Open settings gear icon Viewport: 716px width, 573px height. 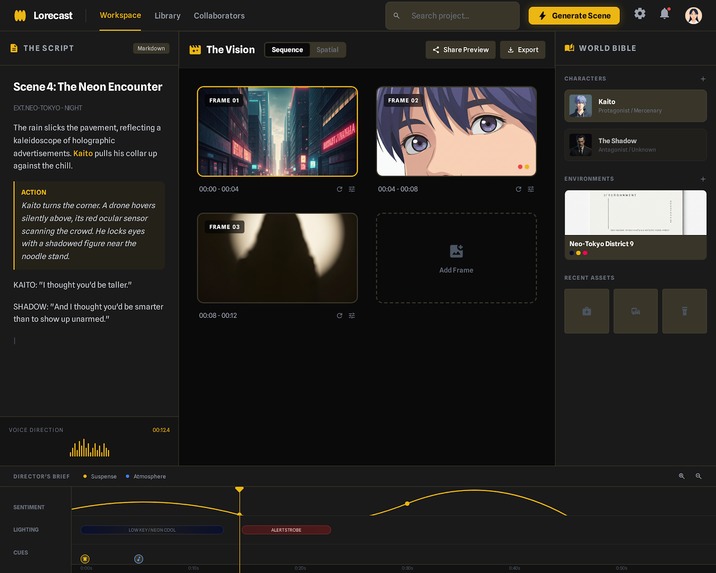pos(640,14)
